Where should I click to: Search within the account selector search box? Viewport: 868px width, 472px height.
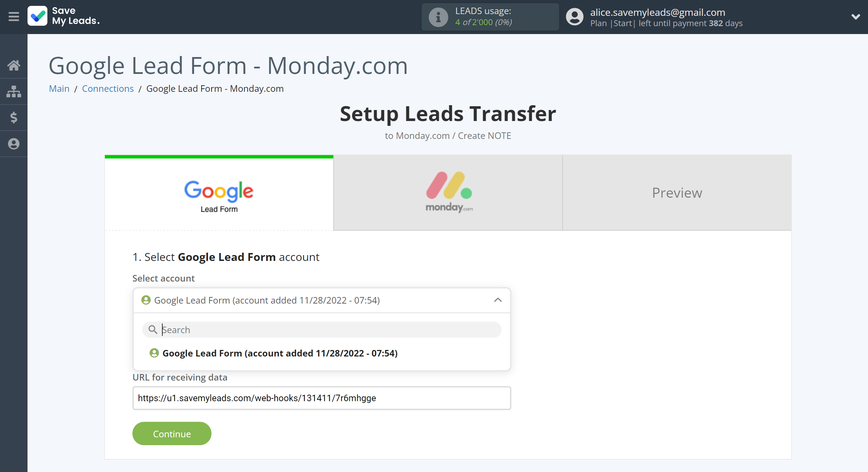coord(322,330)
